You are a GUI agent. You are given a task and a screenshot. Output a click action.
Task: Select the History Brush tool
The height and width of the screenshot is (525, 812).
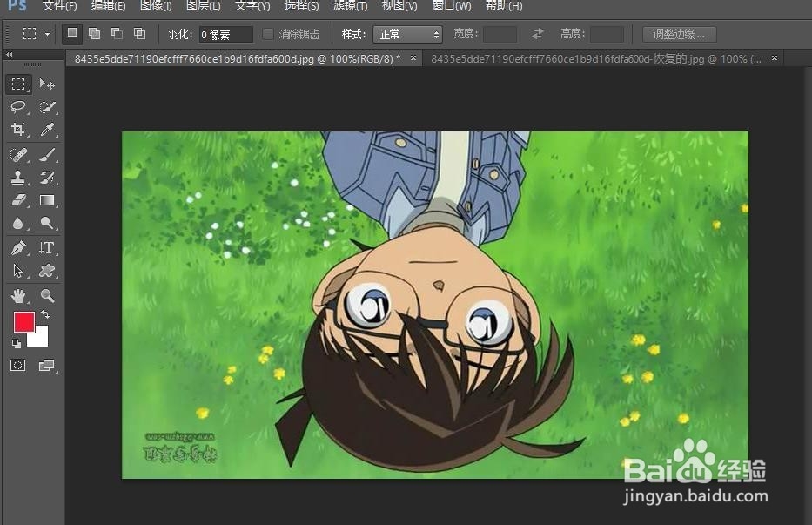(x=47, y=178)
